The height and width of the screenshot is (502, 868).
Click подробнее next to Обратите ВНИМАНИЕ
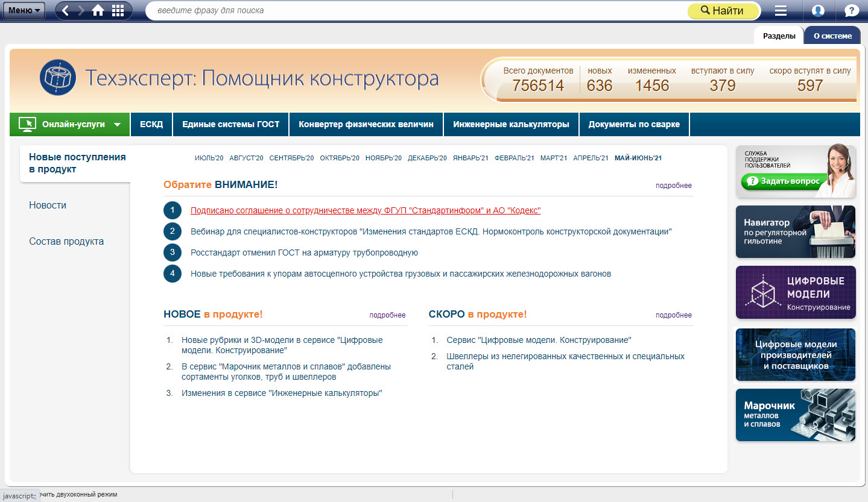tap(674, 186)
